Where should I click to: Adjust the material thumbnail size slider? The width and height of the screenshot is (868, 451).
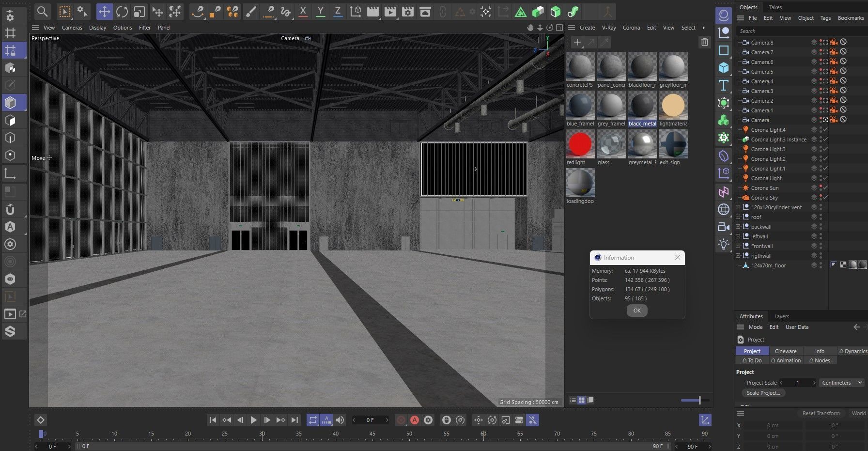[699, 400]
